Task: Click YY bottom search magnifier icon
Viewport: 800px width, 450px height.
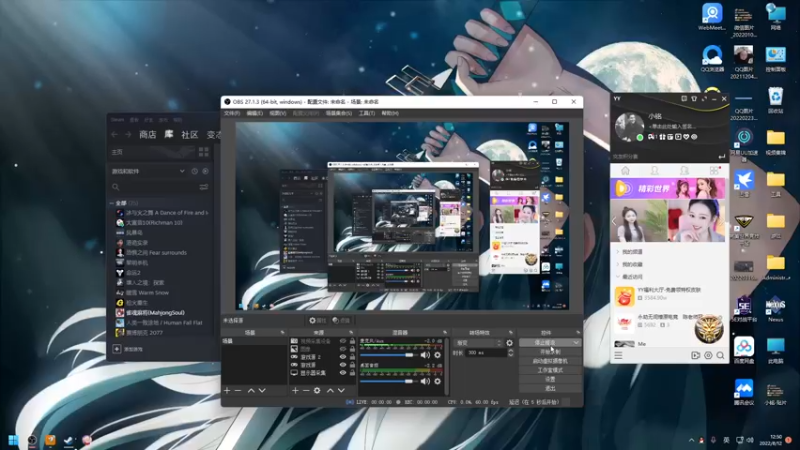Action: point(720,355)
